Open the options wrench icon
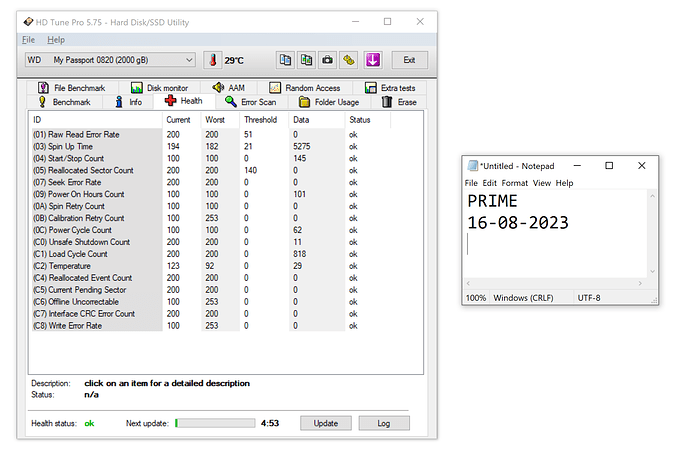690x473 pixels. (x=349, y=60)
